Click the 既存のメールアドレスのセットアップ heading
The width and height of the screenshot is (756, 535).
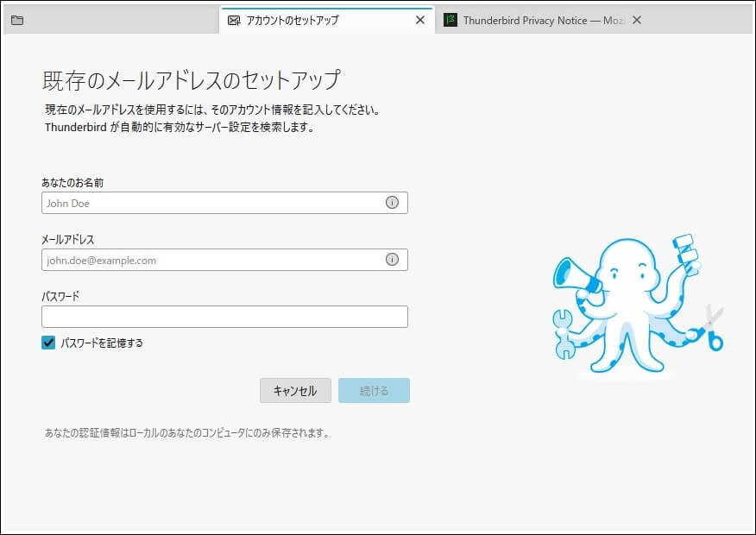(192, 80)
